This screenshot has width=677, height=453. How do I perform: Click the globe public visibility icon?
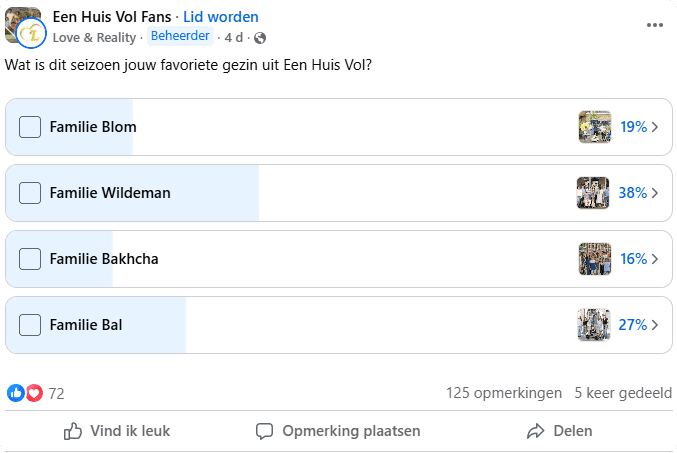[261, 38]
